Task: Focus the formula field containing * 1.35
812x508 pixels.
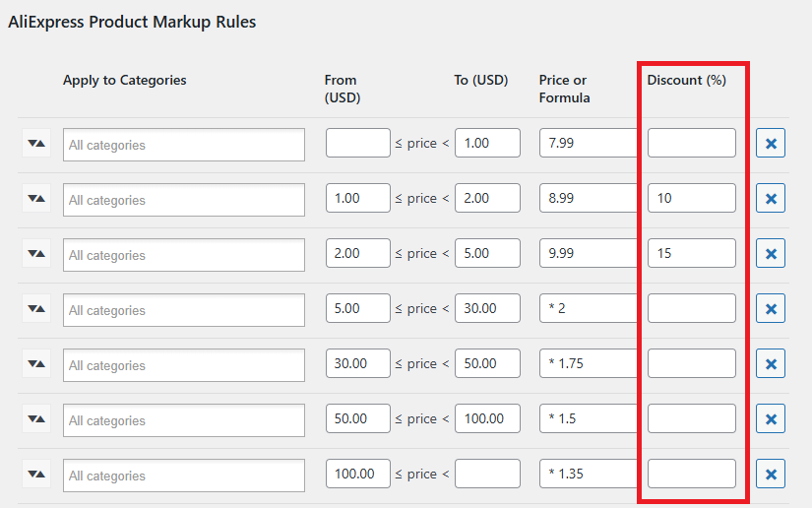Action: tap(589, 474)
